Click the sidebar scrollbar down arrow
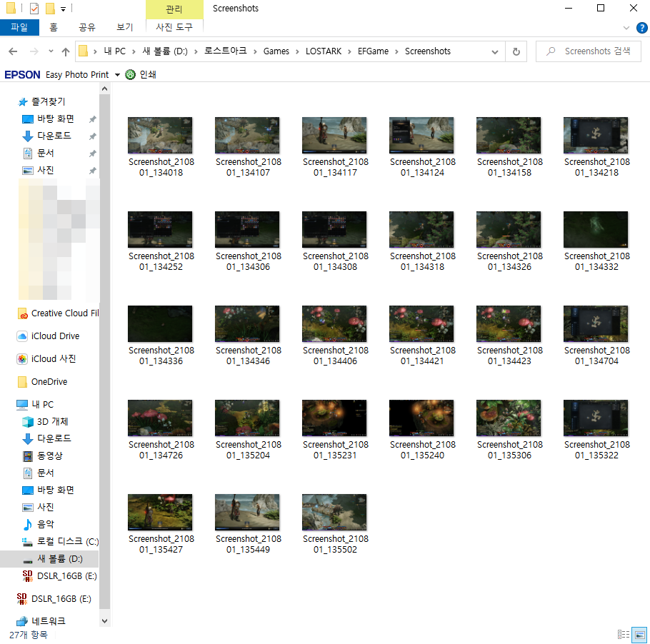 pos(104,620)
